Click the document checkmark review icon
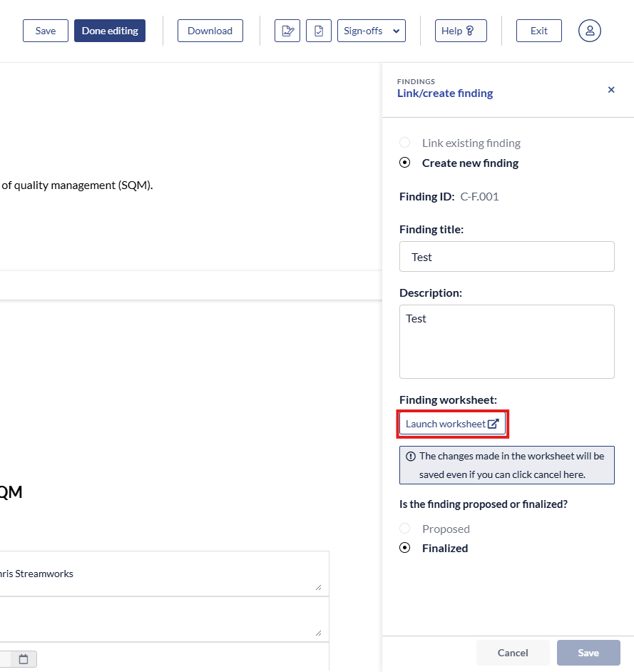634x672 pixels. 319,31
